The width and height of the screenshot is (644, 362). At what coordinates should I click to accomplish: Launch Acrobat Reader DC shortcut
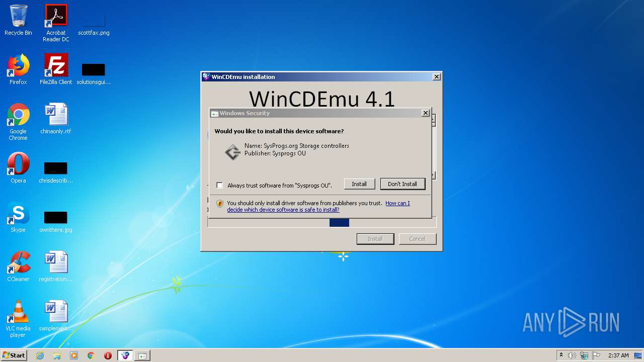(56, 23)
